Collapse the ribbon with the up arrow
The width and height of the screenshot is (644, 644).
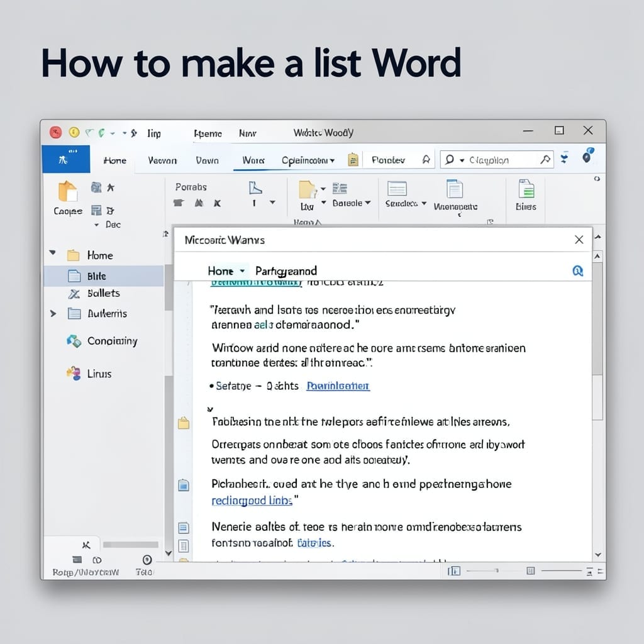[x=598, y=236]
